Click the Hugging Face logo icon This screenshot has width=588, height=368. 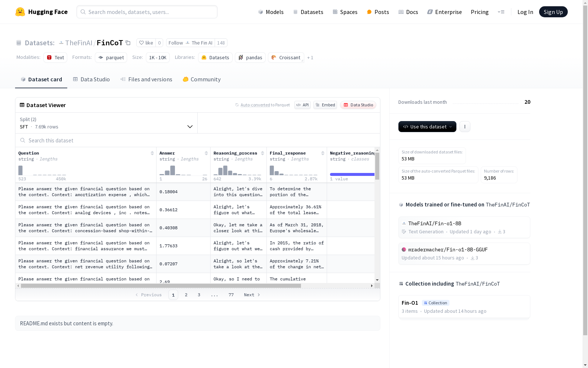[20, 12]
